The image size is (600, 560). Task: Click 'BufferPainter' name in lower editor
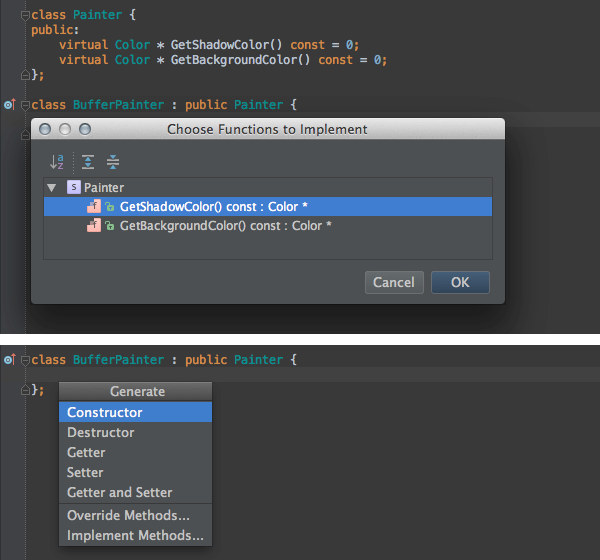coord(118,359)
